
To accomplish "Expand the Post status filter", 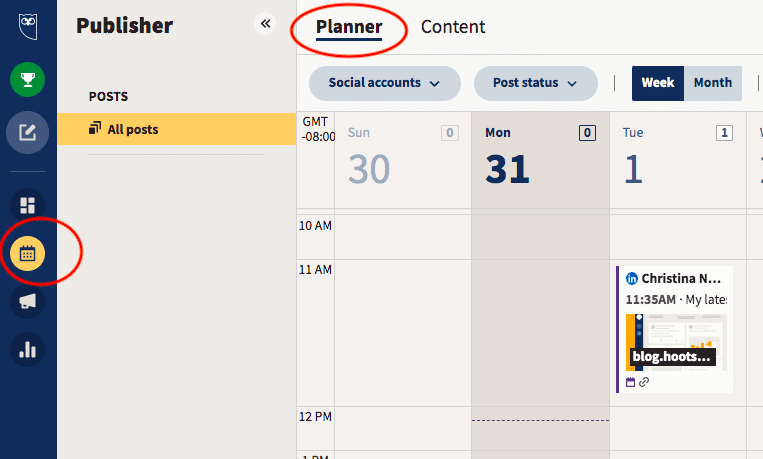I will click(x=535, y=83).
